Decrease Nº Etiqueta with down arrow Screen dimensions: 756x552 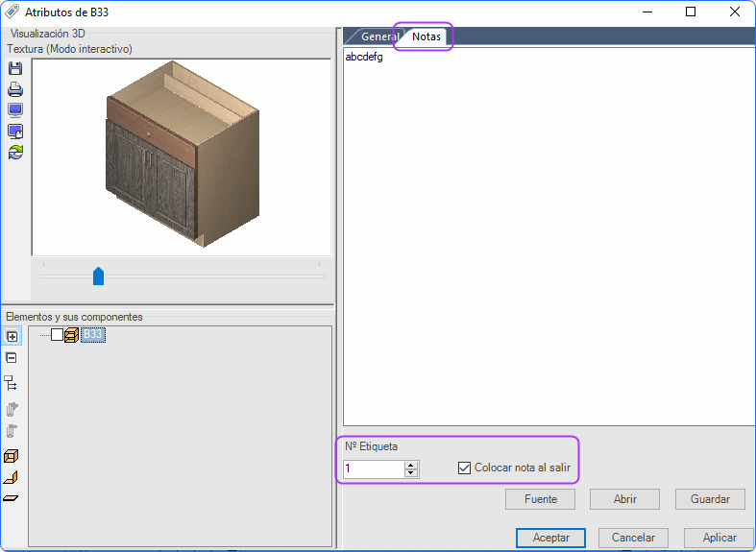[411, 472]
